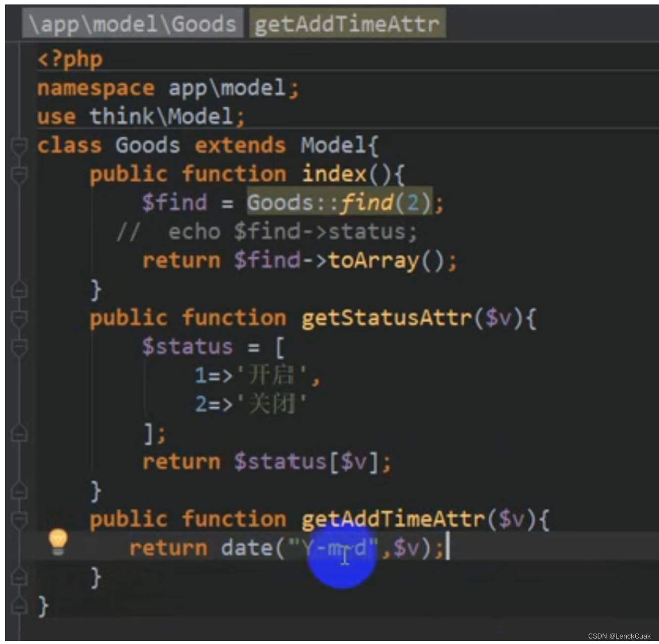Screen dimensions: 659x644
Task: Click the "Y-m-d" format string
Action: [332, 548]
